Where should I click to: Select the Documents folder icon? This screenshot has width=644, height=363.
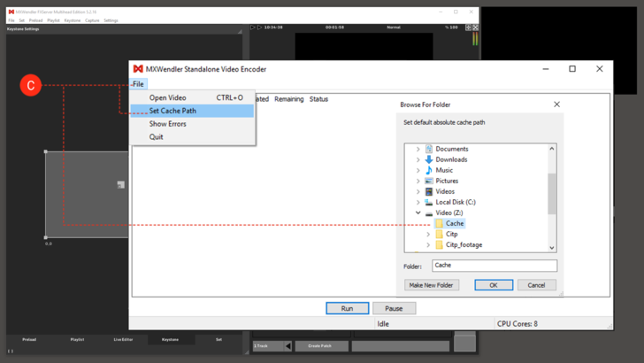429,149
